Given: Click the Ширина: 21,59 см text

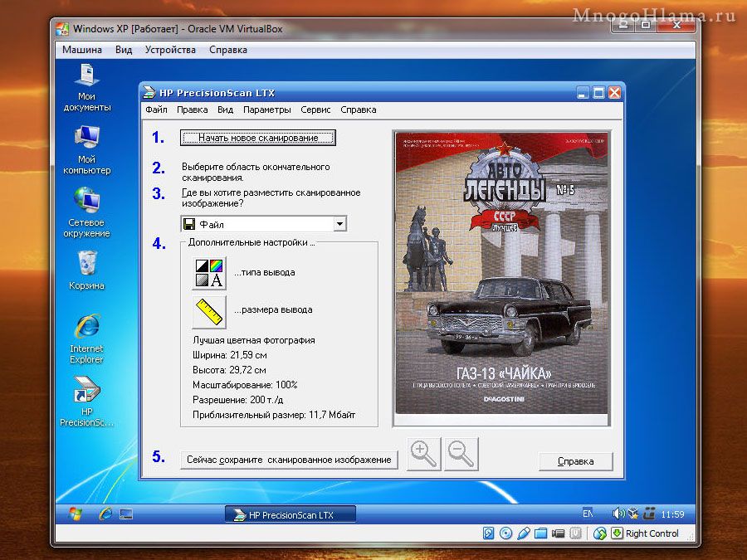Looking at the screenshot, I should click(x=230, y=355).
